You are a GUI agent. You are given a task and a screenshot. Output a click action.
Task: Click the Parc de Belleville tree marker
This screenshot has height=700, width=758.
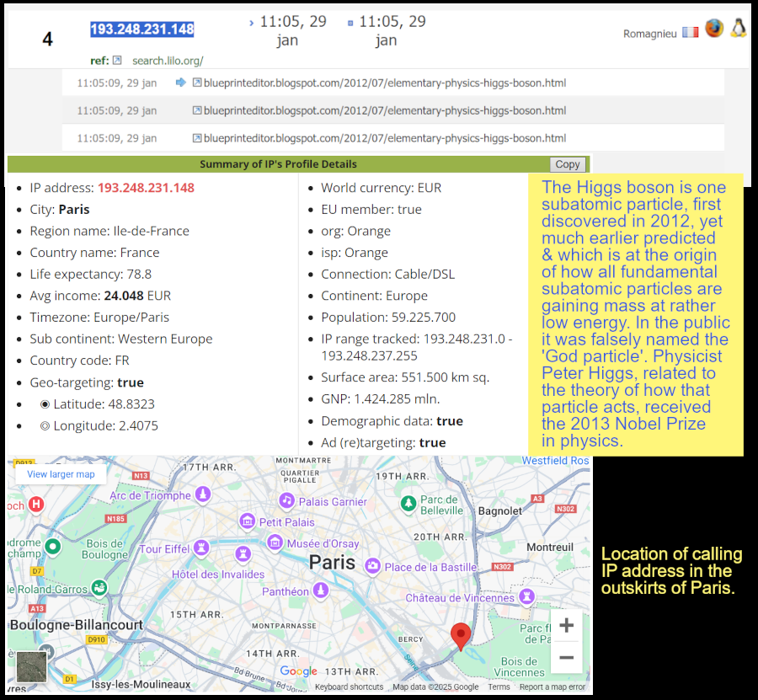(408, 503)
